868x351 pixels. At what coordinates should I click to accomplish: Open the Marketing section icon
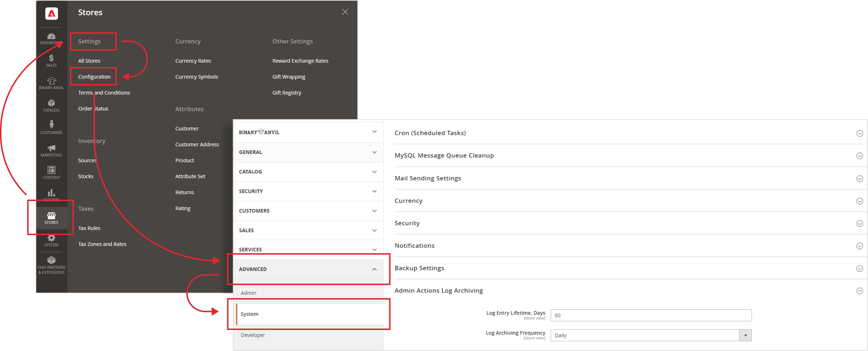click(x=51, y=150)
